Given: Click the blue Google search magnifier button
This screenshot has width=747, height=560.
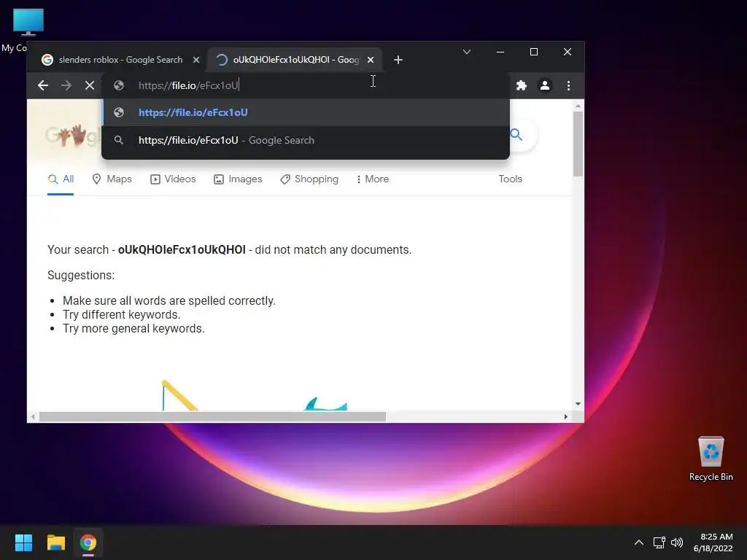Looking at the screenshot, I should (516, 135).
